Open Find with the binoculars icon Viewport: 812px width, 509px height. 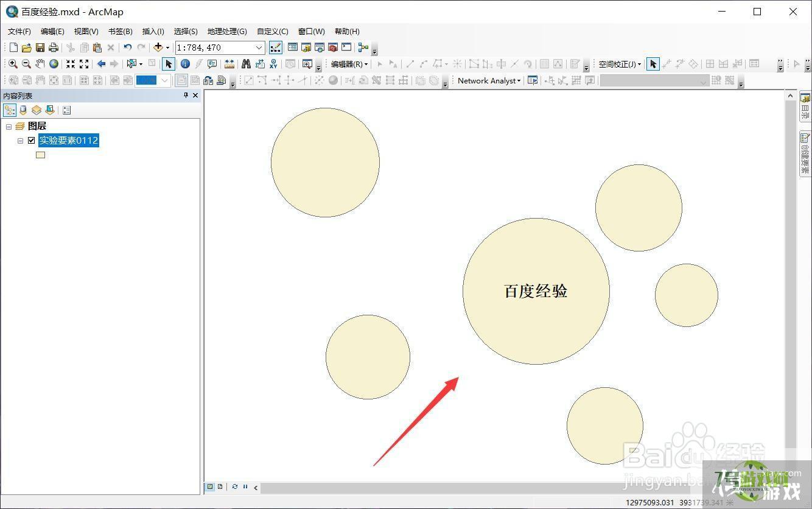click(247, 64)
